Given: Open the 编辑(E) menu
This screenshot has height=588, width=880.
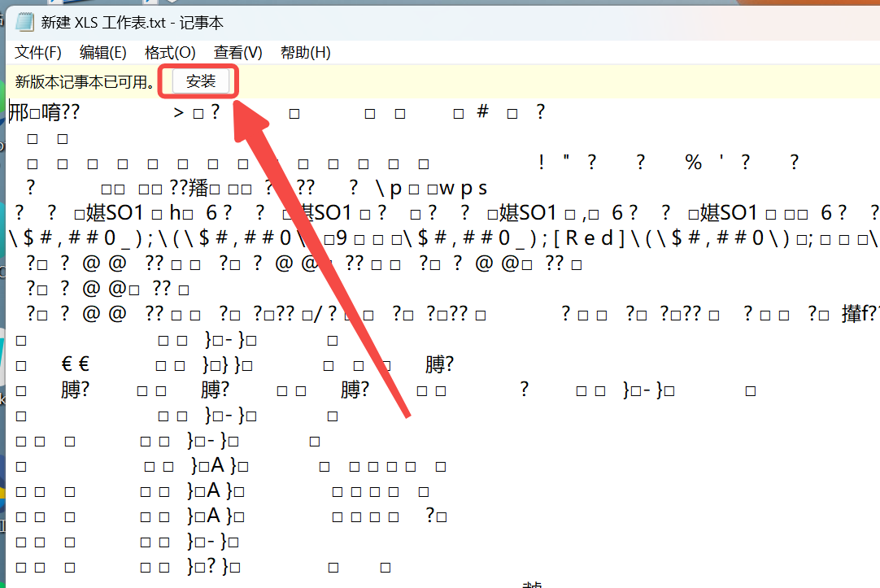Looking at the screenshot, I should click(102, 53).
